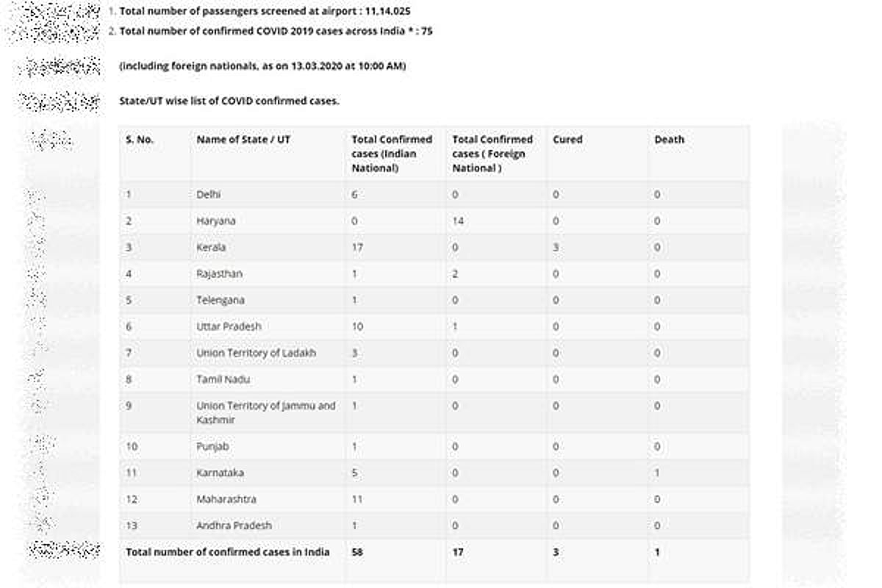Image resolution: width=882 pixels, height=588 pixels.
Task: Click 'Total number of confirmed cases in India' row label
Action: pos(228,552)
